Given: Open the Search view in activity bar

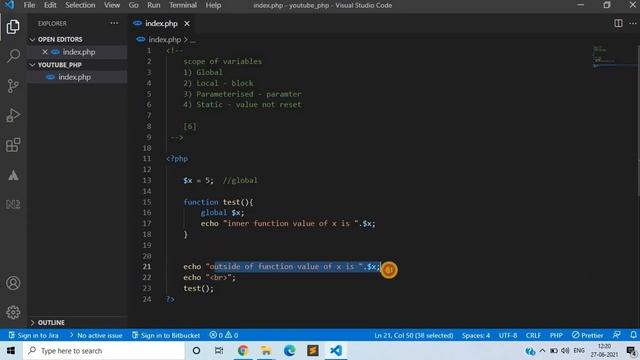Looking at the screenshot, I should (13, 56).
